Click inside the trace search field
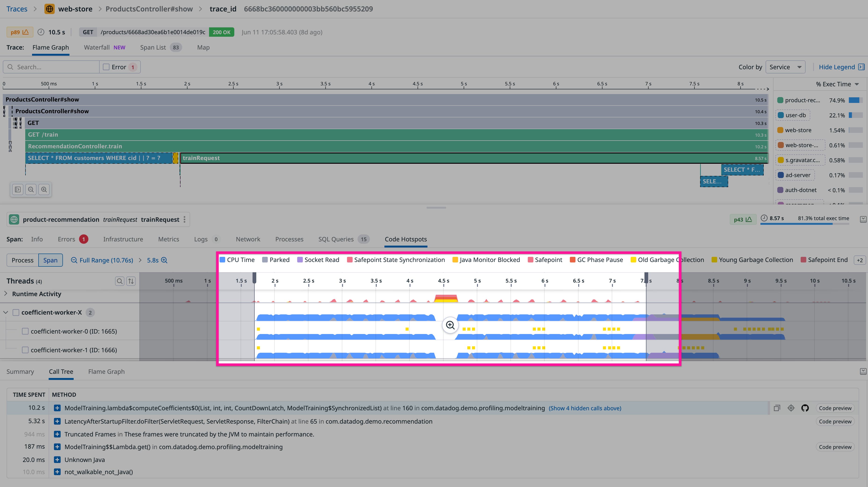 51,67
